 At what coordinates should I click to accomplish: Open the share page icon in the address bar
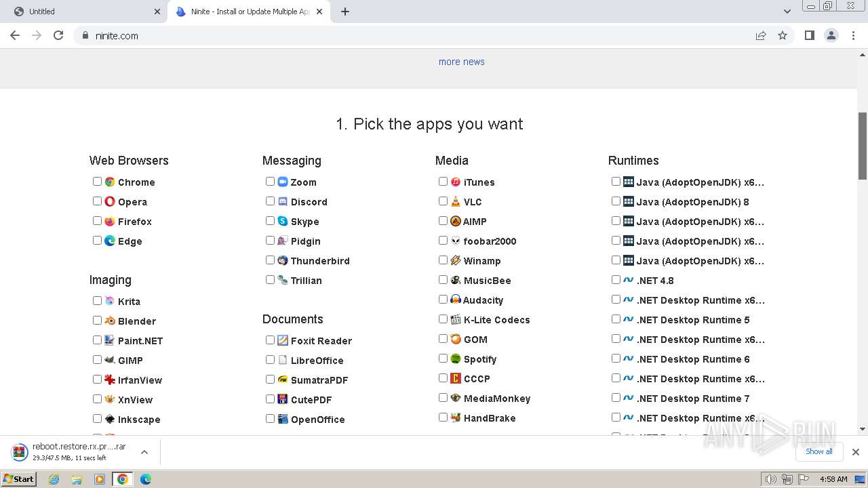(x=761, y=35)
